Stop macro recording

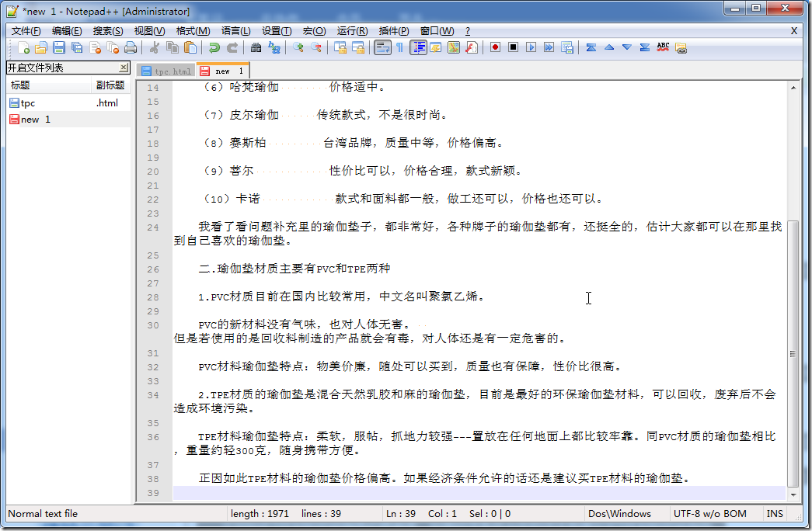[513, 47]
